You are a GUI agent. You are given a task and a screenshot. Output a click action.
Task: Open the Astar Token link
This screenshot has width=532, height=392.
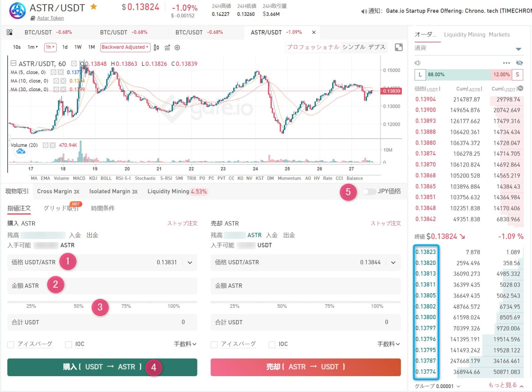(50, 18)
